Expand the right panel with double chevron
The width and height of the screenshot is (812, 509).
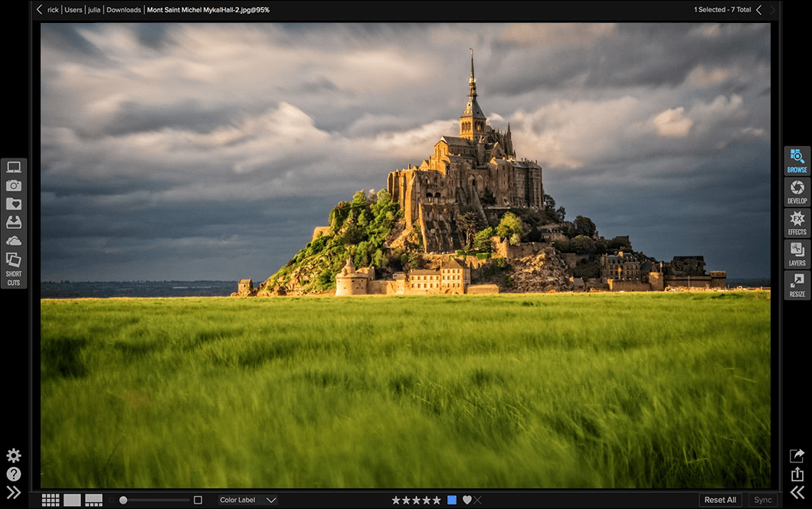point(797,492)
